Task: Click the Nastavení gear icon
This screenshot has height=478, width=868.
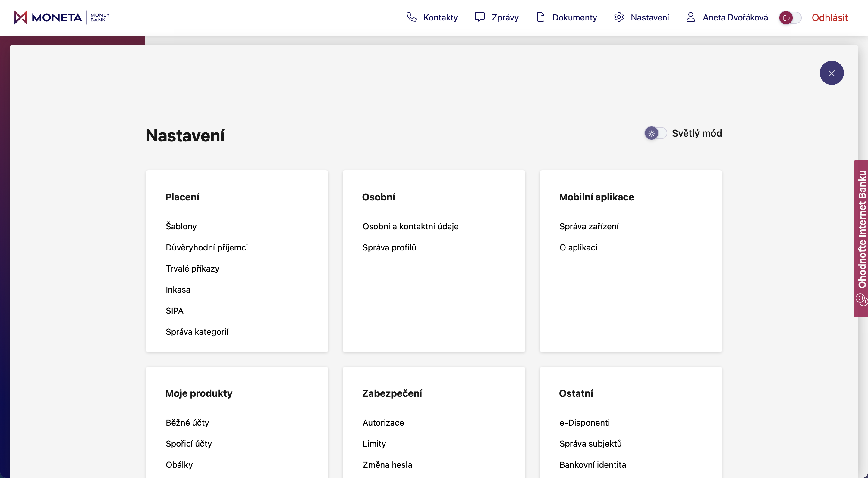Action: 619,17
